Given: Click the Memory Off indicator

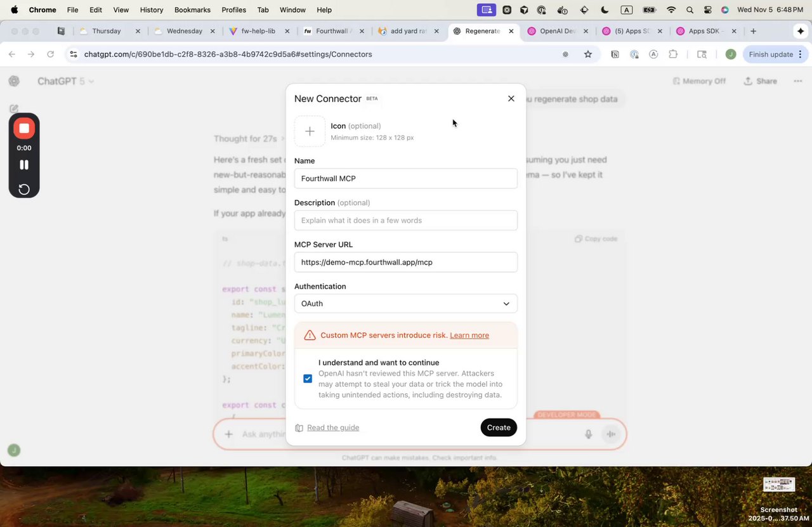Looking at the screenshot, I should [699, 81].
